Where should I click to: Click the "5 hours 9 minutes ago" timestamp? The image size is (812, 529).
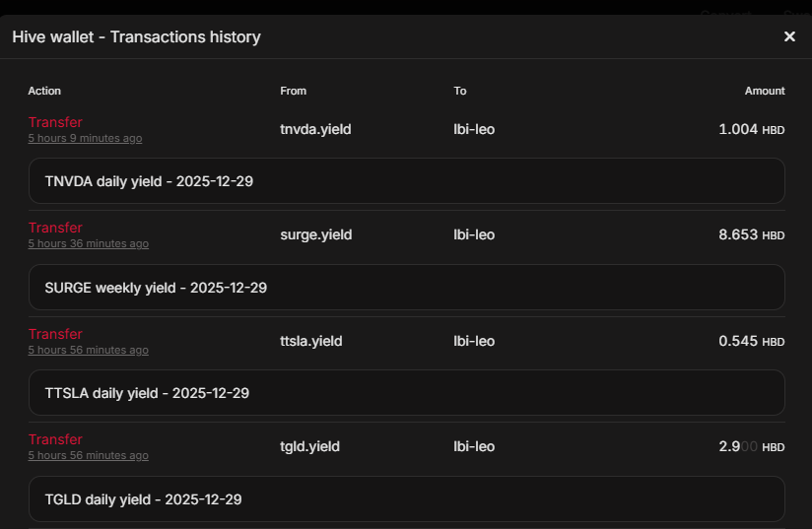[85, 139]
